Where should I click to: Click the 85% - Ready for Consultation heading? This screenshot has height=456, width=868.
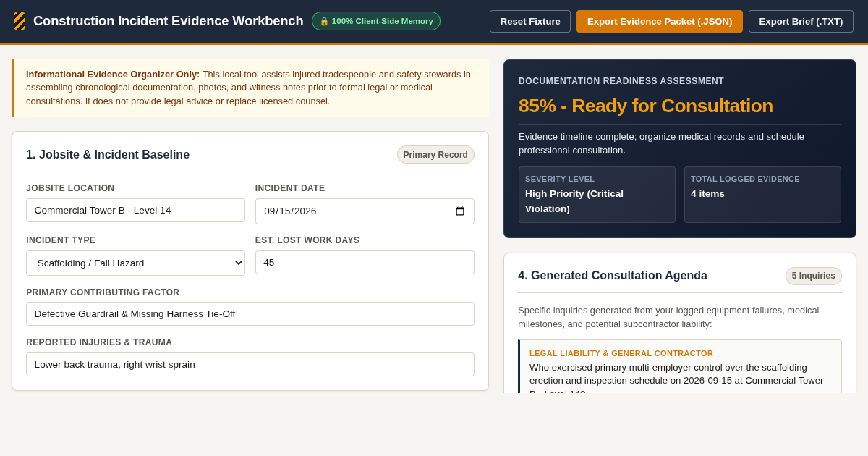pyautogui.click(x=646, y=106)
